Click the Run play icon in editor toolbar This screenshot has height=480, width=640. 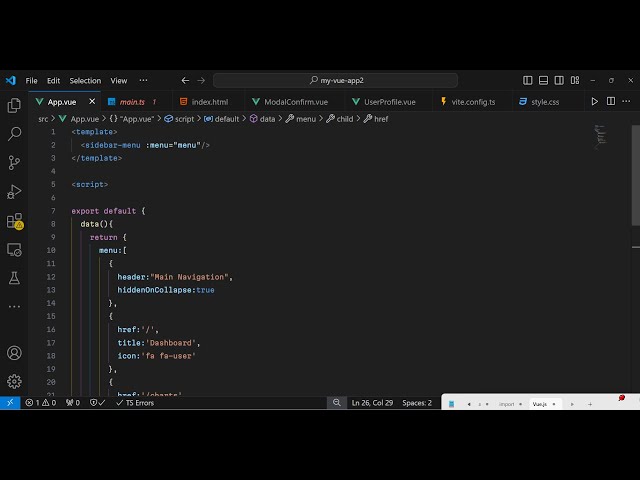(x=595, y=101)
